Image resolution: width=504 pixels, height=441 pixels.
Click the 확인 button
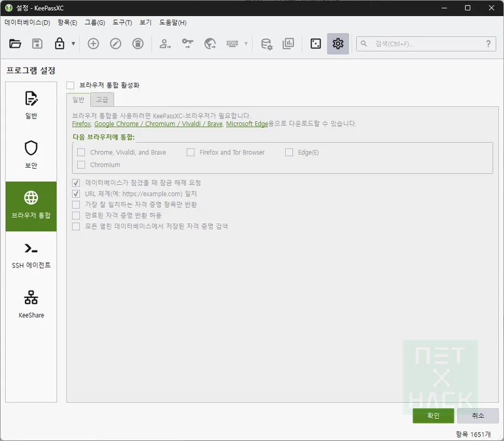pos(433,416)
